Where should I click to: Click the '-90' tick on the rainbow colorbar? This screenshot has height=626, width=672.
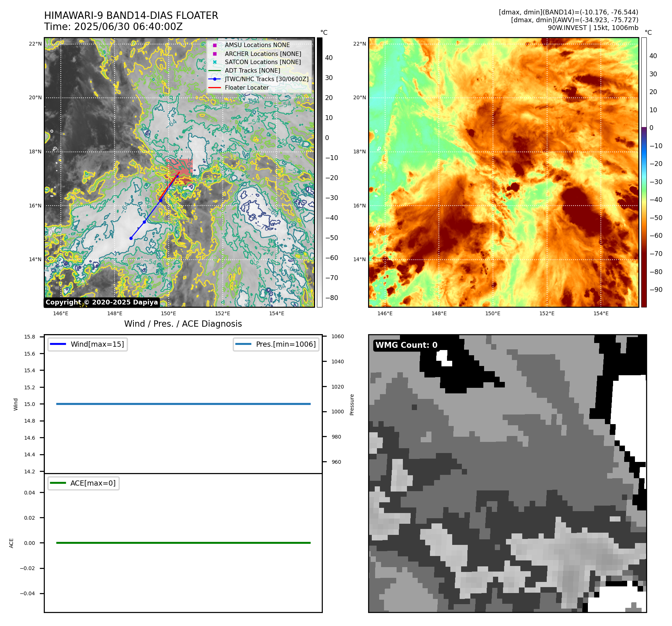click(656, 290)
